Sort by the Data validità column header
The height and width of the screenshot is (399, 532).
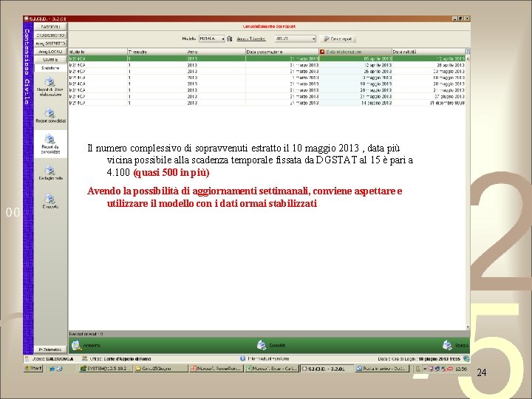(x=429, y=52)
